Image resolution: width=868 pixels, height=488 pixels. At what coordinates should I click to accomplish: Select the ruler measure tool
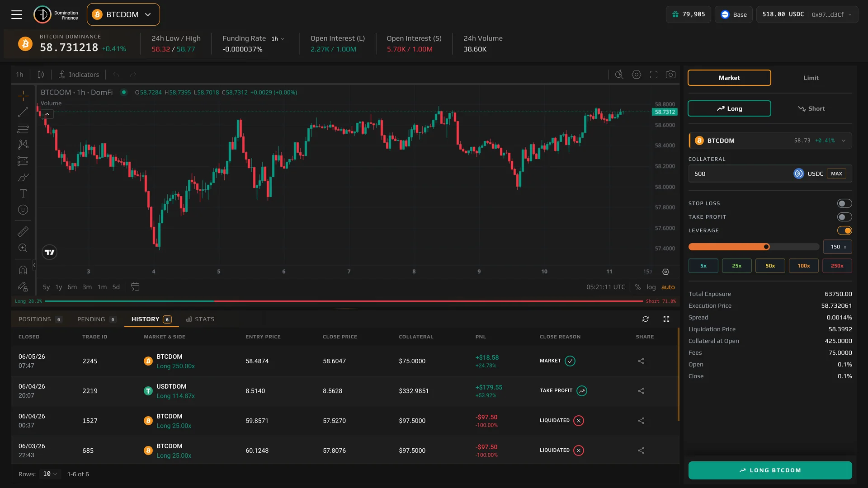23,232
